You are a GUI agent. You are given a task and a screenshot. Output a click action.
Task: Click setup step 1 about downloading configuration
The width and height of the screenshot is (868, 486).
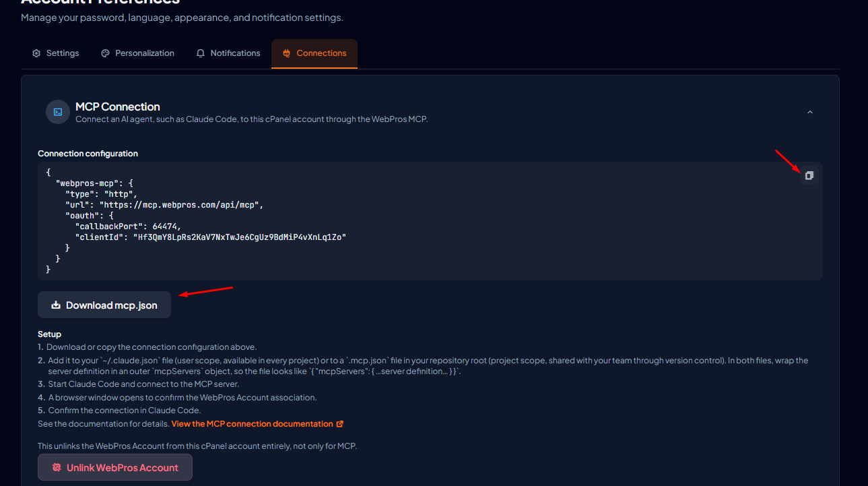coord(147,347)
